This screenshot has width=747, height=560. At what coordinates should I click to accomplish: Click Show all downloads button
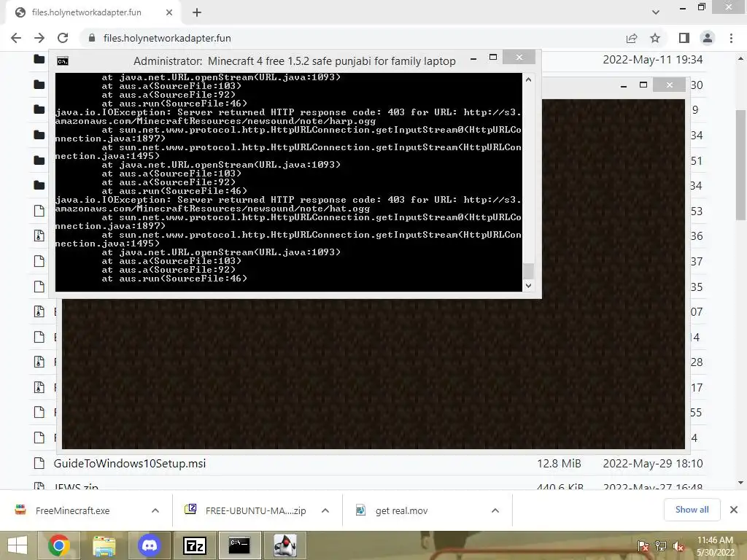pos(692,510)
